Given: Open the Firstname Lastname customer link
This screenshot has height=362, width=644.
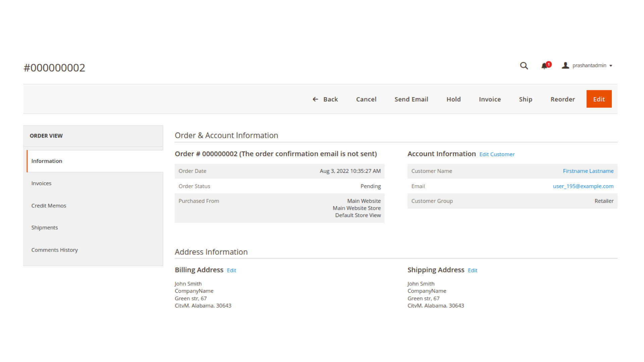Looking at the screenshot, I should [x=588, y=171].
